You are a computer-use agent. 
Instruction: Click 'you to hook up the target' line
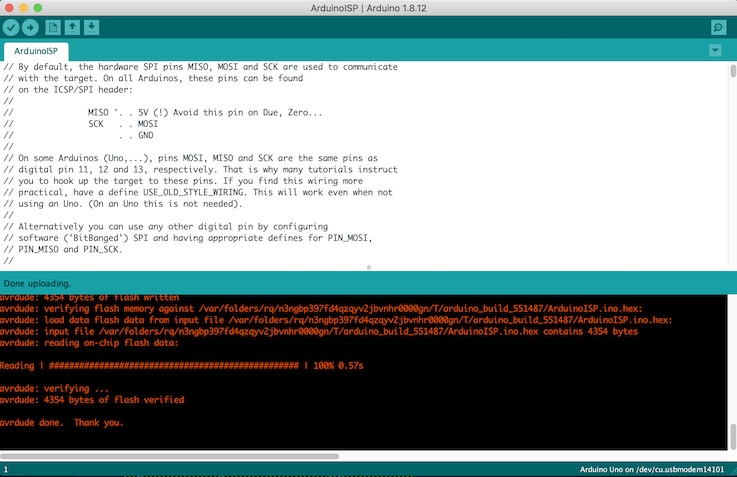pyautogui.click(x=183, y=181)
